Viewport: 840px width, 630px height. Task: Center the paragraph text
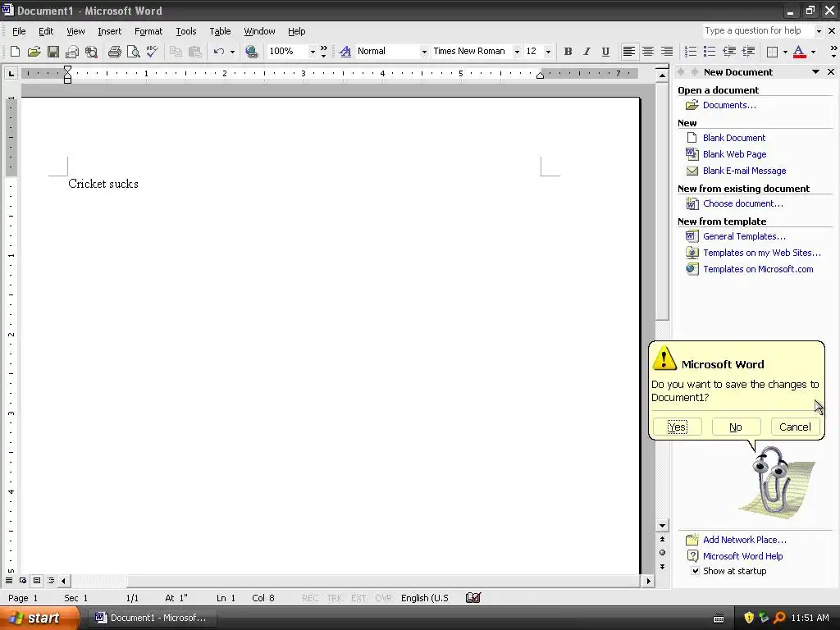[x=648, y=52]
